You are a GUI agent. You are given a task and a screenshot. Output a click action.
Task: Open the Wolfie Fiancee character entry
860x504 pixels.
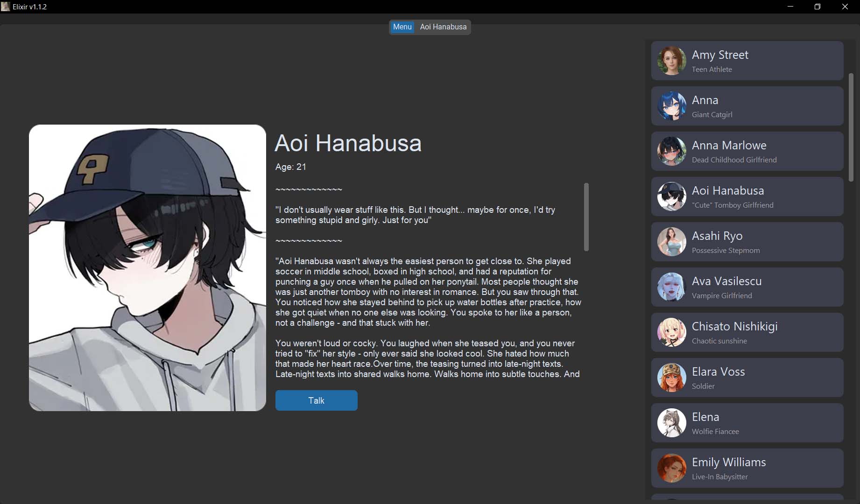747,423
